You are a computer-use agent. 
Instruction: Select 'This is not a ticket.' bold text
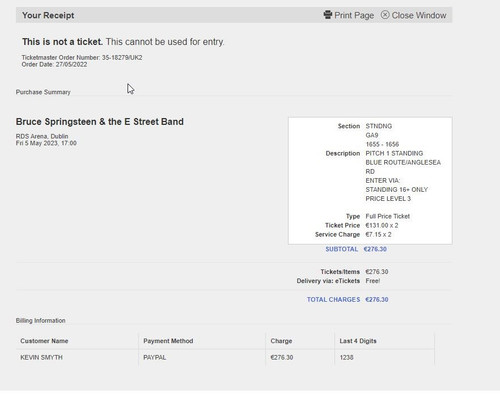pyautogui.click(x=62, y=42)
